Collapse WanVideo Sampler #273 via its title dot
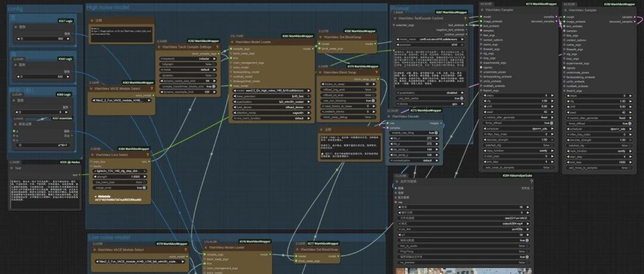Viewport: 644px width, 274px height. click(482, 10)
